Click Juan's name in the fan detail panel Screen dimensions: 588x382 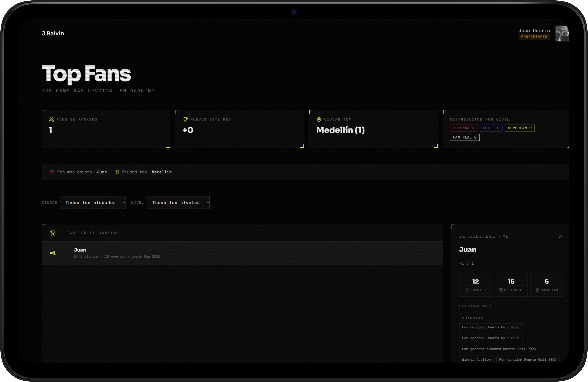(x=467, y=250)
